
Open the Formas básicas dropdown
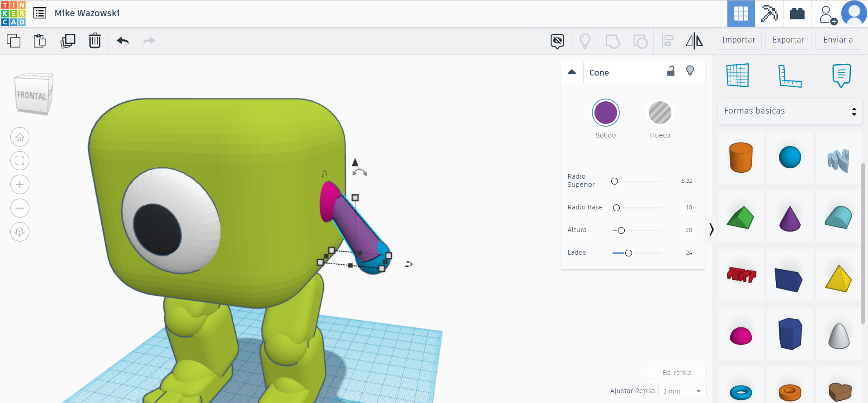point(790,111)
